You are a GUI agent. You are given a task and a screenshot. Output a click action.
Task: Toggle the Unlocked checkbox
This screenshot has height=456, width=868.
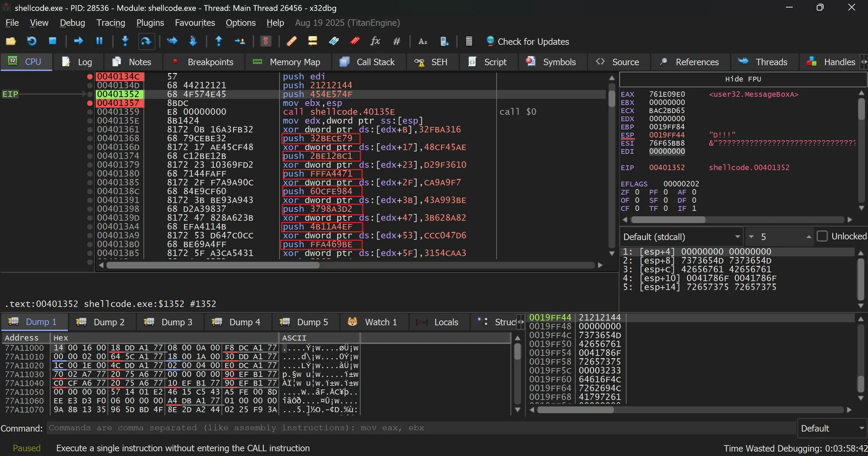tap(822, 236)
